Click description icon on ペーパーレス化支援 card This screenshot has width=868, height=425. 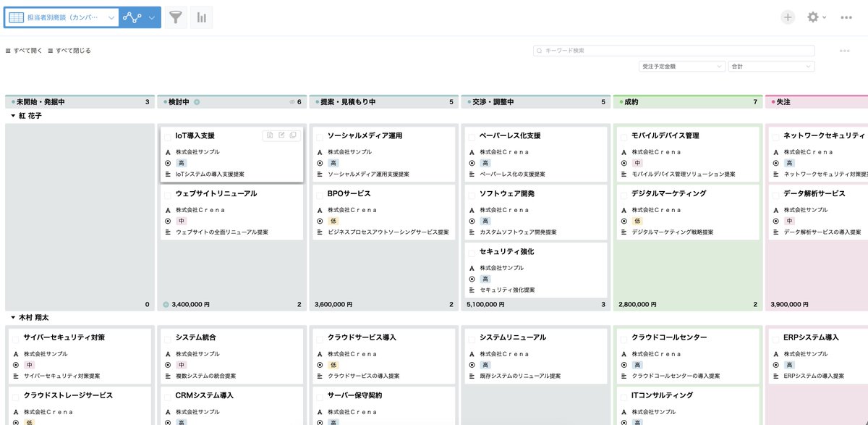pos(472,174)
